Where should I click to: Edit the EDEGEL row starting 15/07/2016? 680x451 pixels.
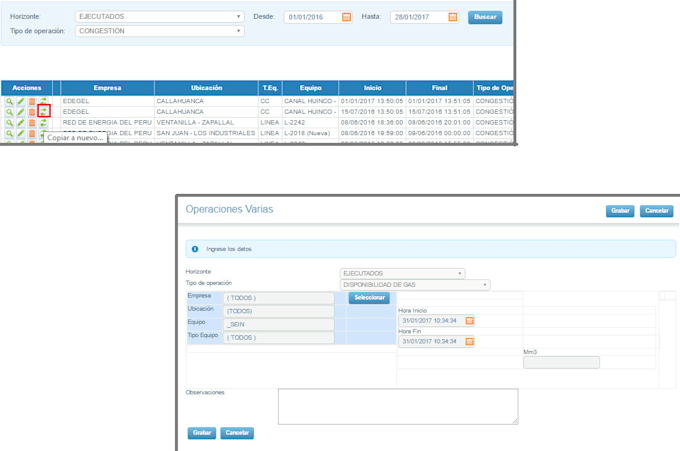click(20, 112)
